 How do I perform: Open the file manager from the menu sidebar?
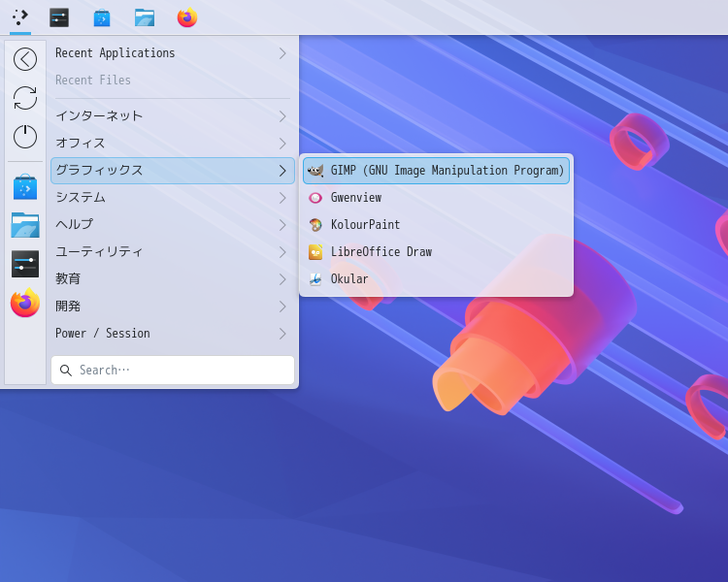click(25, 225)
